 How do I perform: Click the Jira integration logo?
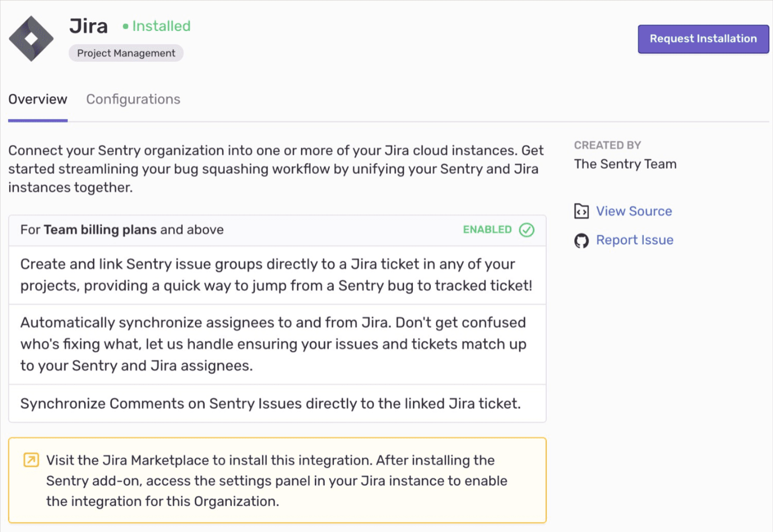tap(31, 38)
